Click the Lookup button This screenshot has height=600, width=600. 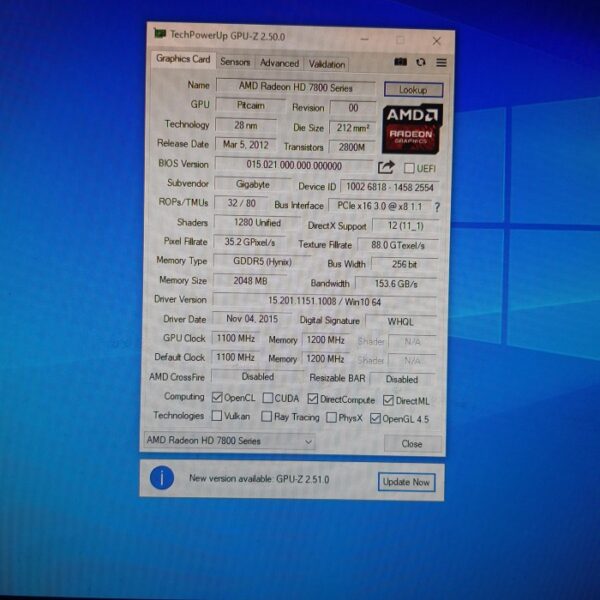pyautogui.click(x=413, y=90)
